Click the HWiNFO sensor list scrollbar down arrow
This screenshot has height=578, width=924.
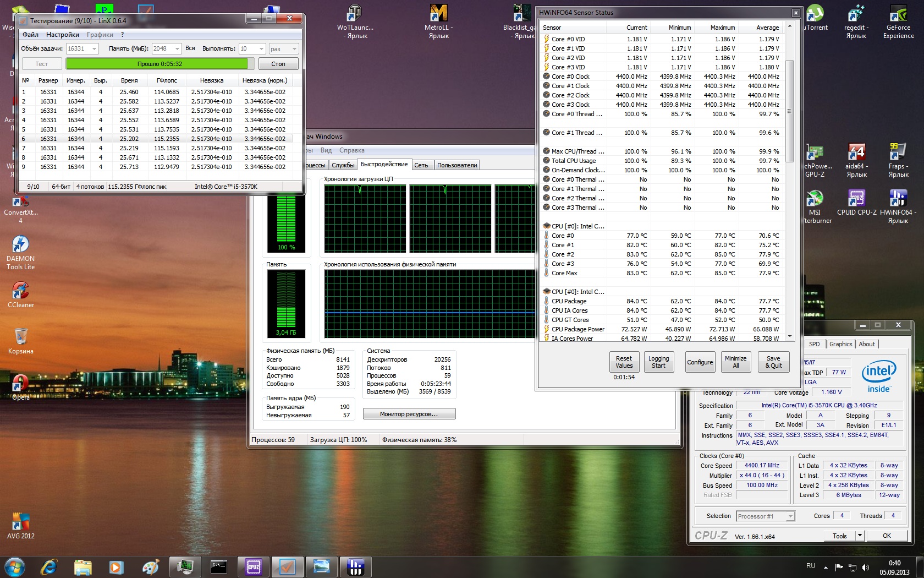pos(790,336)
